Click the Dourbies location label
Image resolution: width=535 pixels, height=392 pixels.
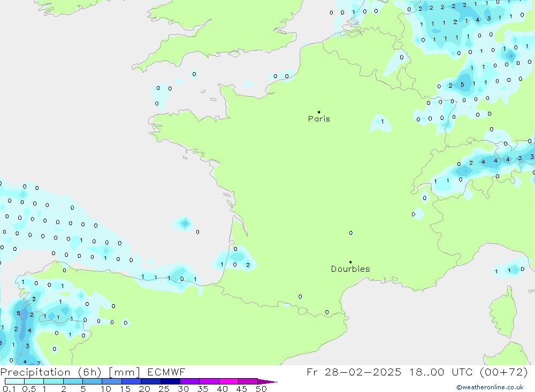pyautogui.click(x=350, y=269)
